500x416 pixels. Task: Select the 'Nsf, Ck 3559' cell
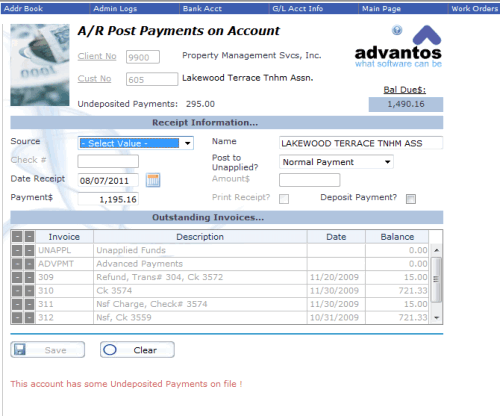[x=200, y=318]
